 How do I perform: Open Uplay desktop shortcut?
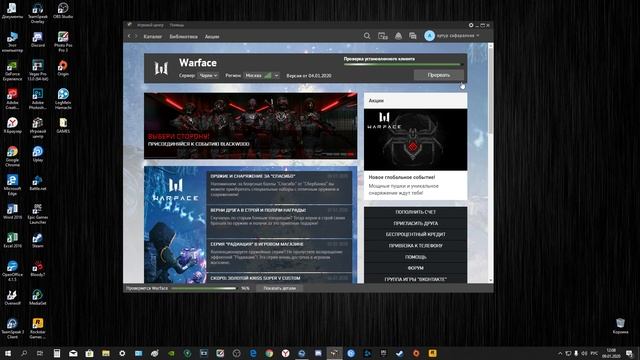coord(38,154)
